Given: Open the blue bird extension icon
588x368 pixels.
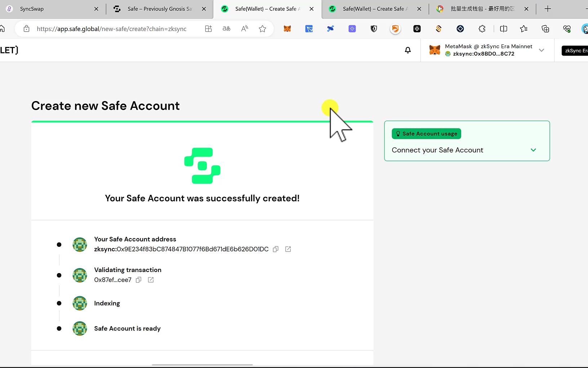Looking at the screenshot, I should click(x=330, y=29).
